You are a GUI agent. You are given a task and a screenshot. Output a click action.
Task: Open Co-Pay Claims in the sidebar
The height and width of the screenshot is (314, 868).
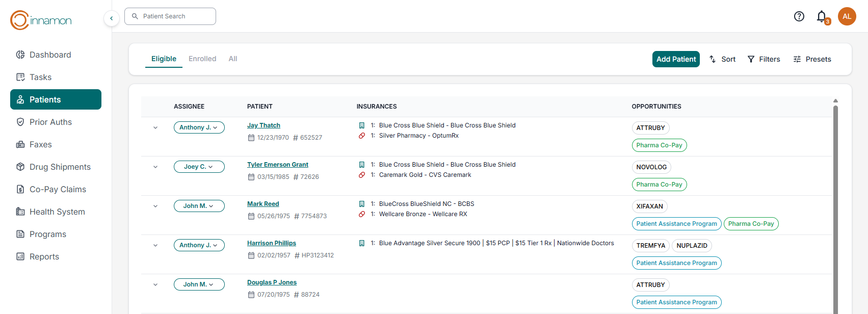(x=58, y=189)
